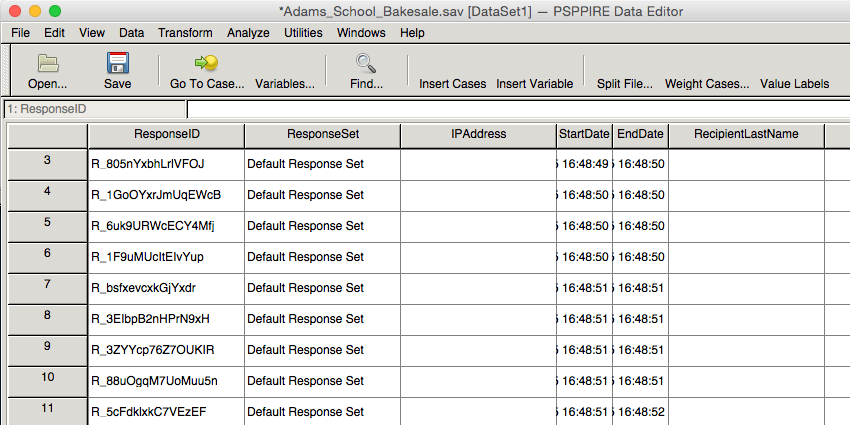Click the green macOS zoom window button
The width and height of the screenshot is (850, 425).
pos(55,11)
